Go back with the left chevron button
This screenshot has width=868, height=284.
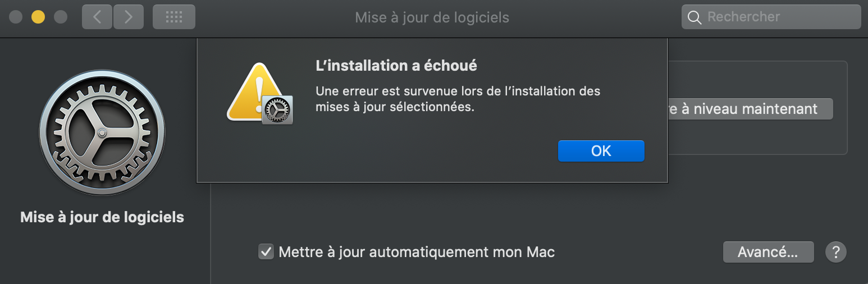coord(97,17)
